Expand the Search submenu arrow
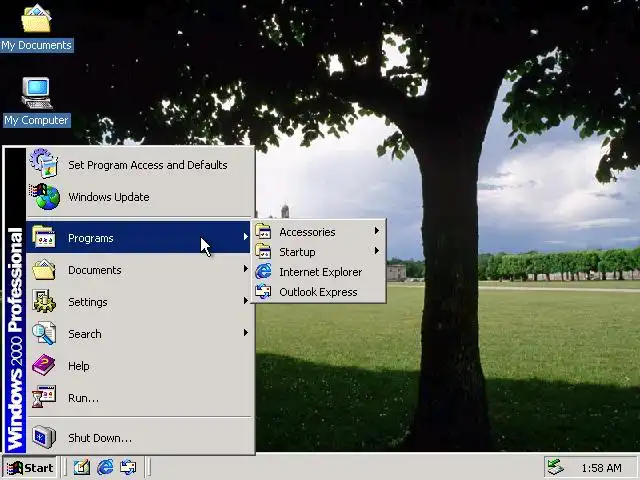 point(245,333)
